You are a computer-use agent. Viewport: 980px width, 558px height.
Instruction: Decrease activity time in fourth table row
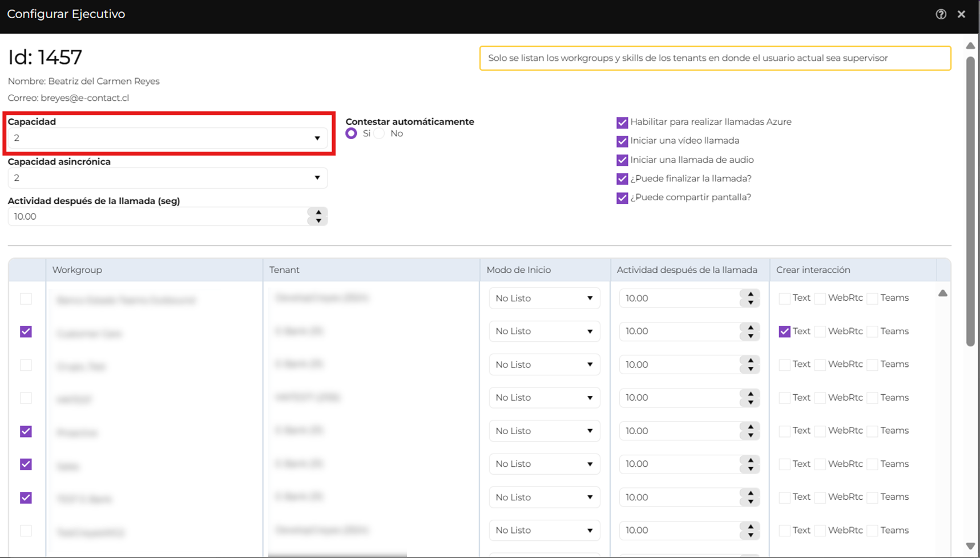click(751, 402)
